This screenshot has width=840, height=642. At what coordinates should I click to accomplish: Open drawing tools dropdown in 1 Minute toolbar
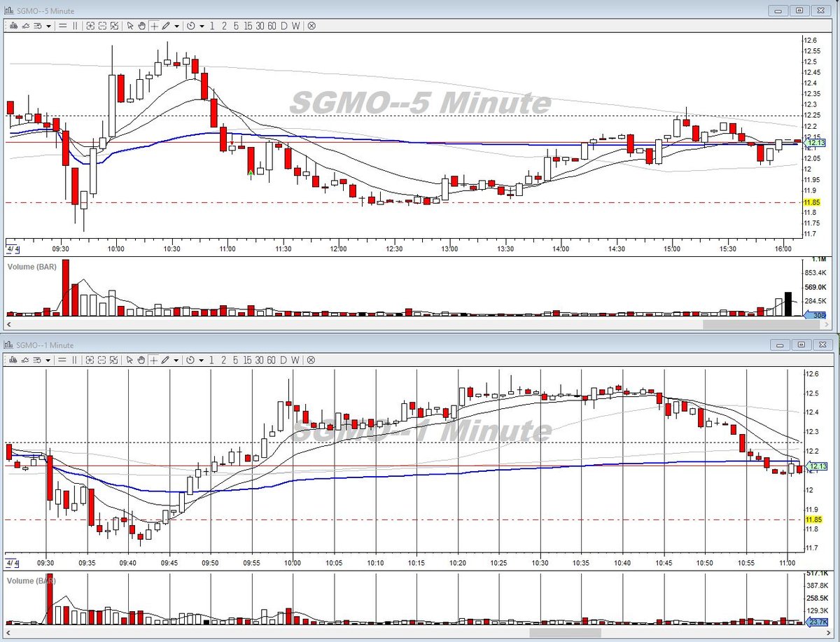176,360
